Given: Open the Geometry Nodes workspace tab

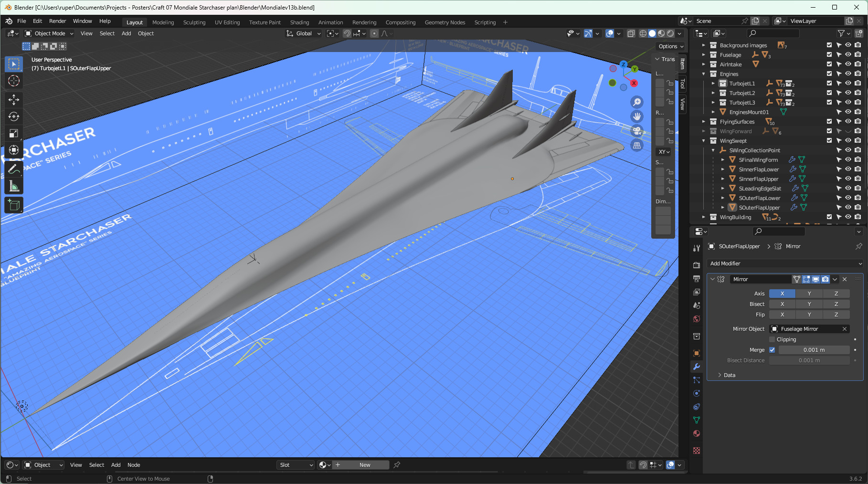Looking at the screenshot, I should coord(445,22).
